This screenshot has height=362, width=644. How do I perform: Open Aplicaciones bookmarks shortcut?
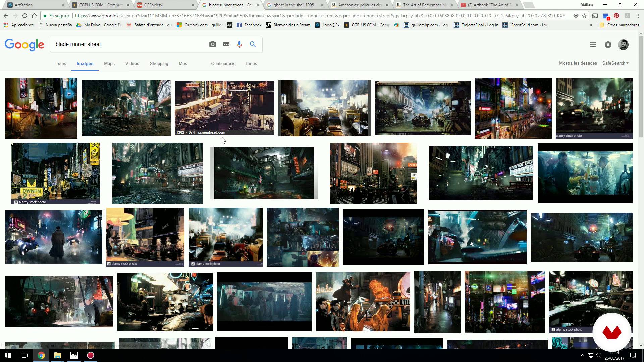tap(18, 25)
